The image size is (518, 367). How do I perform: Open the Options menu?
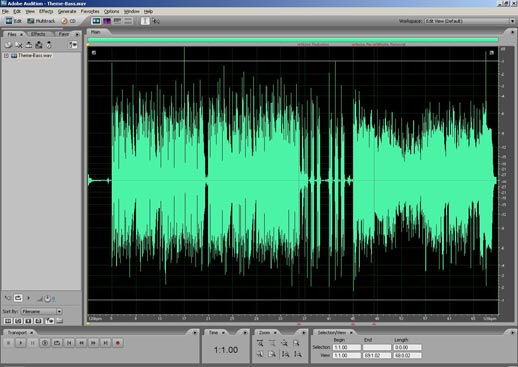111,11
